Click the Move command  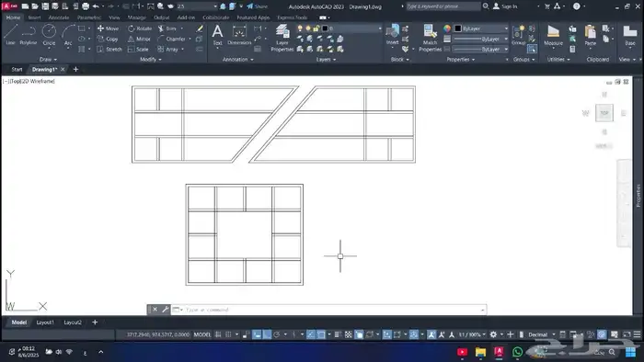[x=108, y=28]
